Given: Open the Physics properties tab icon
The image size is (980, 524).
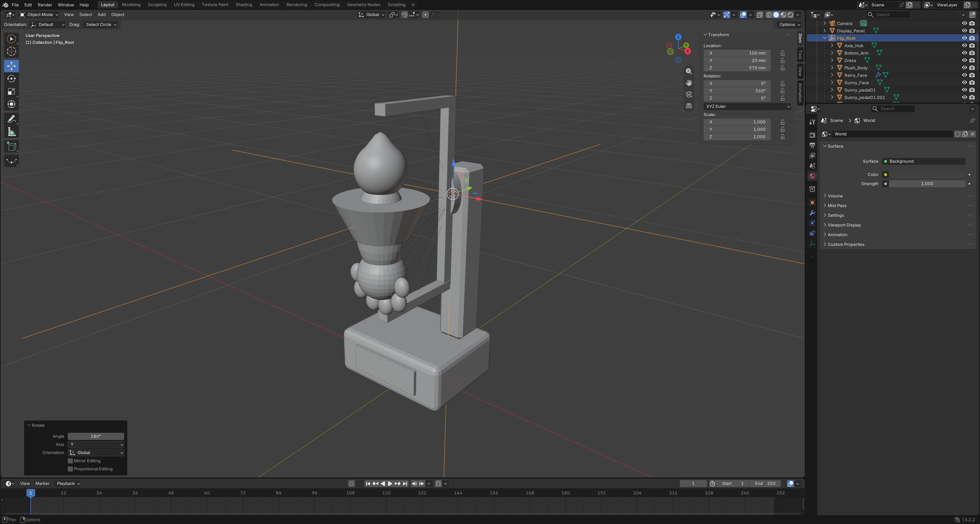Looking at the screenshot, I should coord(812,223).
